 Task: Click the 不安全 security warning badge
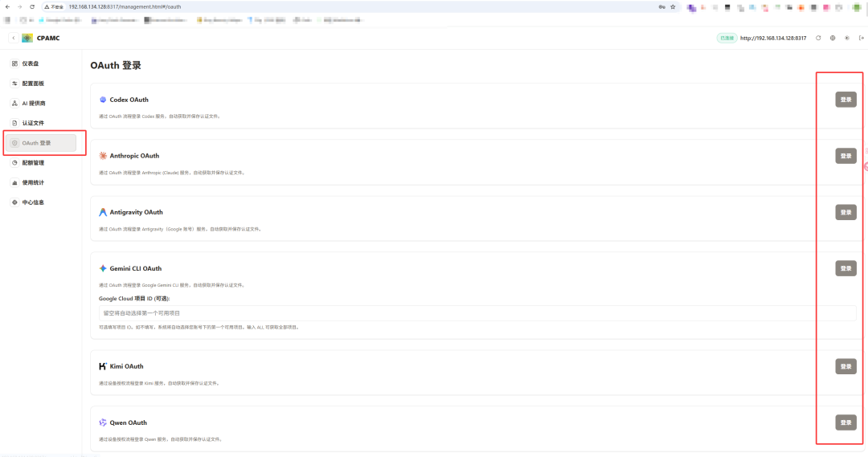click(55, 7)
